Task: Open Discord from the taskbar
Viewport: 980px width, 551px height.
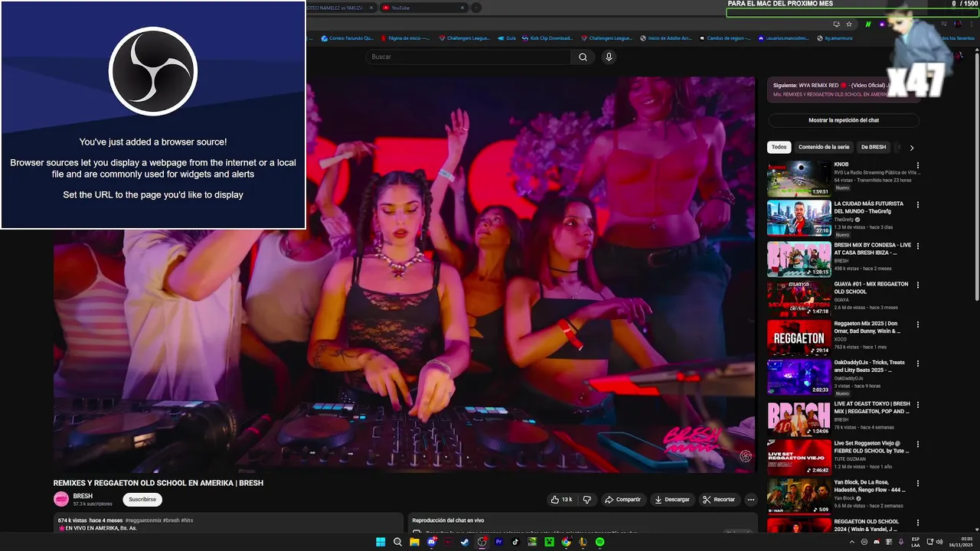Action: [431, 542]
